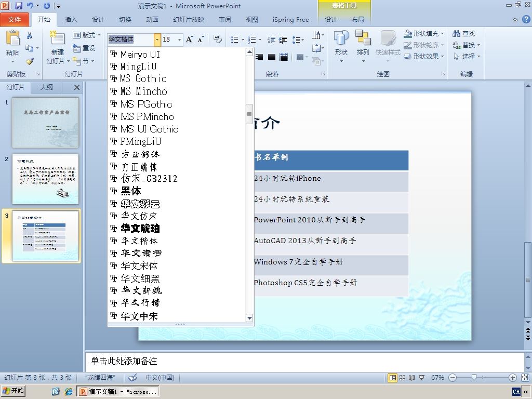
Task: Switch to the Outline (大纲) pane tab
Action: pos(46,87)
